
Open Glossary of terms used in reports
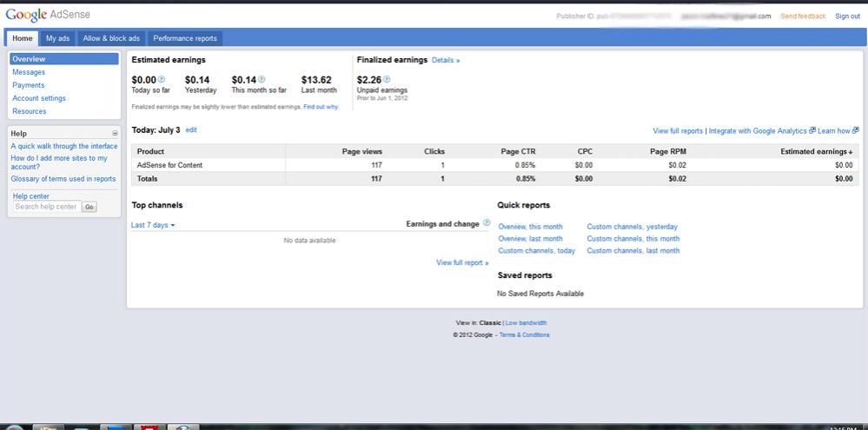(x=63, y=179)
